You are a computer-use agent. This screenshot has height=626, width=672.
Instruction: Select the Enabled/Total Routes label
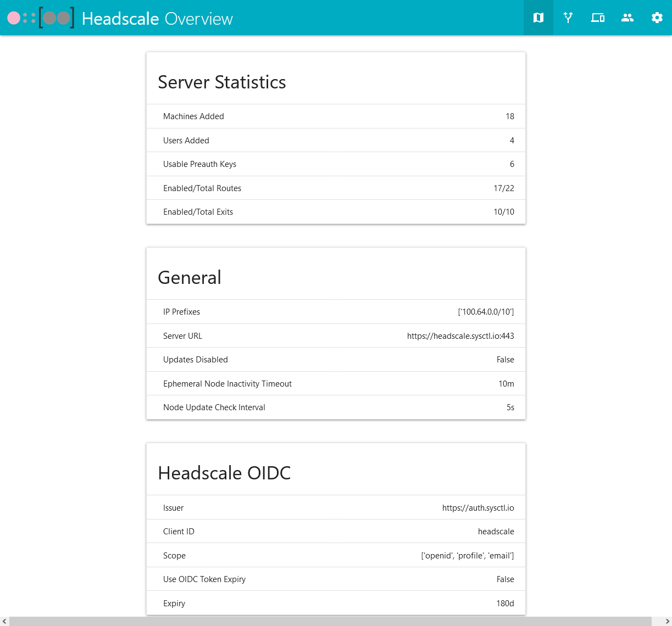click(202, 188)
